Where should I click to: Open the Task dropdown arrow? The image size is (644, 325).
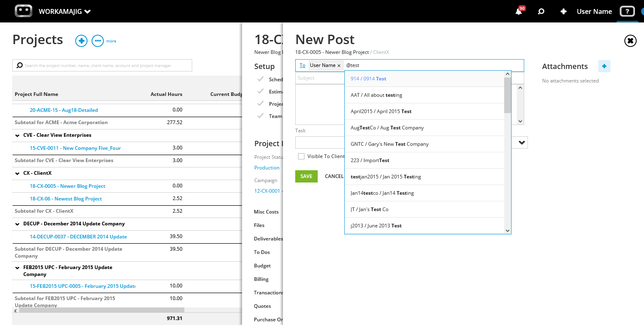(x=522, y=142)
